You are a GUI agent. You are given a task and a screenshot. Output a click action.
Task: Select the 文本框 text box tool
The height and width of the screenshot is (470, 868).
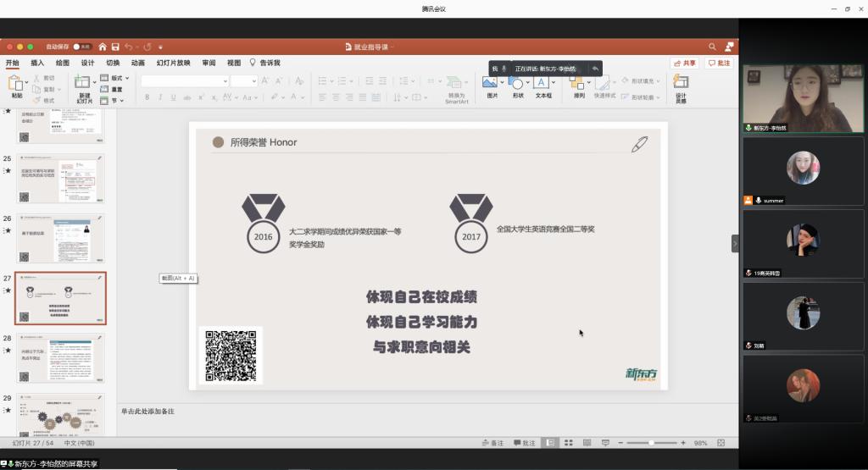541,83
